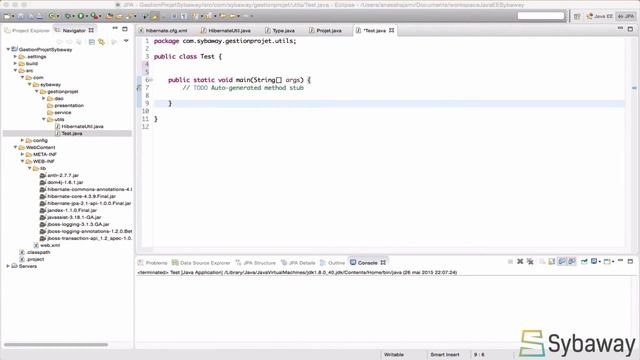
Task: Expand the config folder
Action: coord(22,140)
